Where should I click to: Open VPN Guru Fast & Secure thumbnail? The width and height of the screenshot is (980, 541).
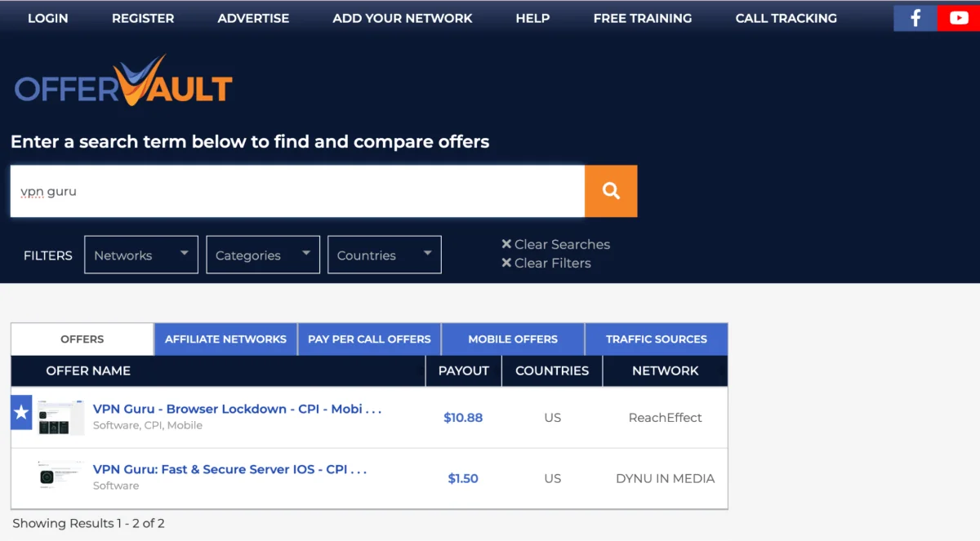point(61,477)
